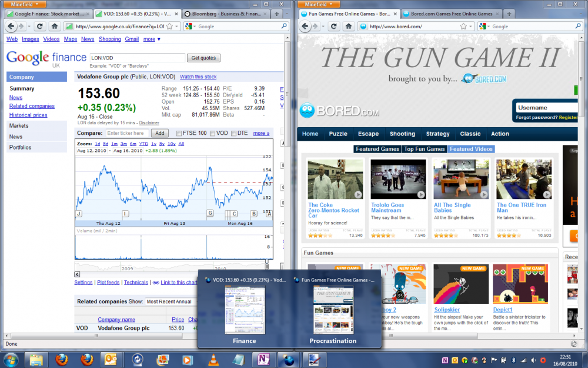Open Puzzle category in Bored.com menu
Screen dimensions: 588x368
click(338, 134)
